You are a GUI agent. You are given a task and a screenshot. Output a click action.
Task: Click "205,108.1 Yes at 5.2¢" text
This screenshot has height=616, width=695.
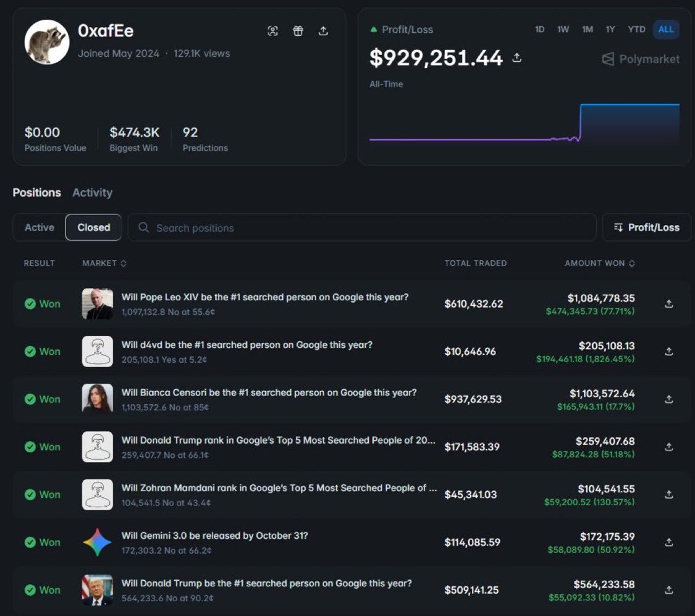164,360
